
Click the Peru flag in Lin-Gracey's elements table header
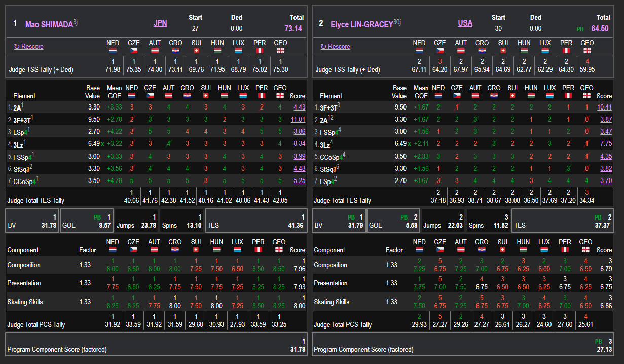pos(569,95)
